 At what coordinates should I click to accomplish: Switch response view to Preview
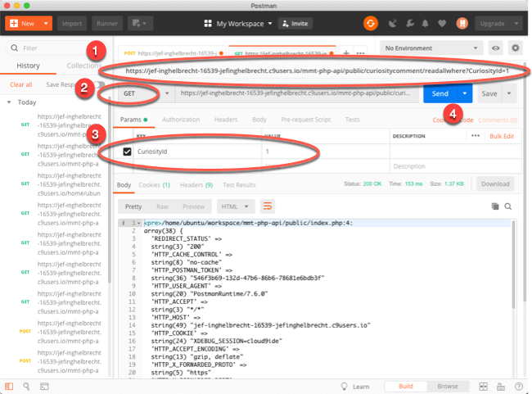coord(193,206)
